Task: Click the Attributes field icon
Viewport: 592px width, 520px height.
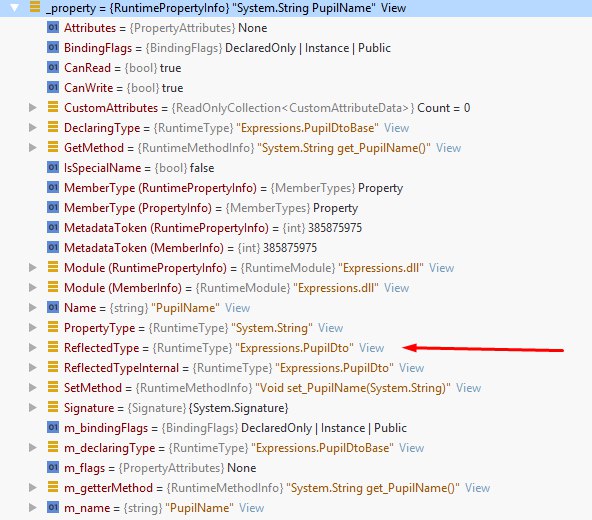Action: click(53, 27)
